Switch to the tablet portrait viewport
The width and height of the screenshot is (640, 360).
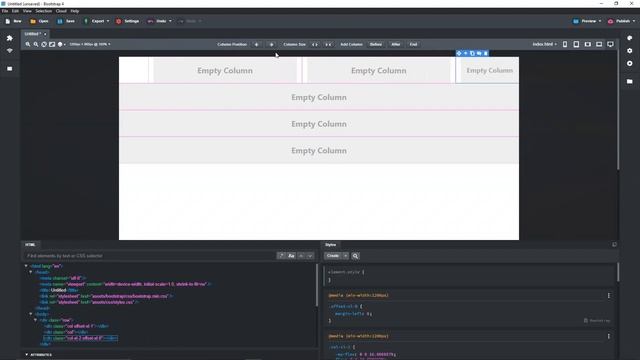(576, 44)
